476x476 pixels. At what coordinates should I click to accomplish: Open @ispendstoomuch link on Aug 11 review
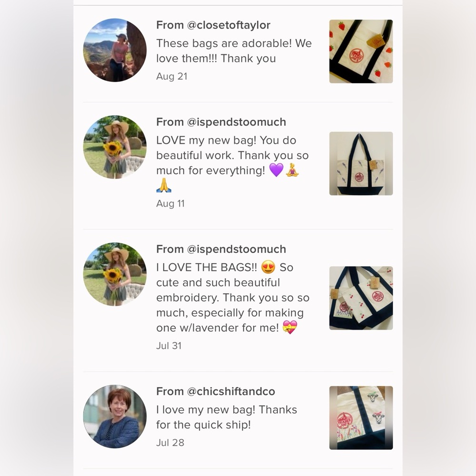tap(237, 122)
